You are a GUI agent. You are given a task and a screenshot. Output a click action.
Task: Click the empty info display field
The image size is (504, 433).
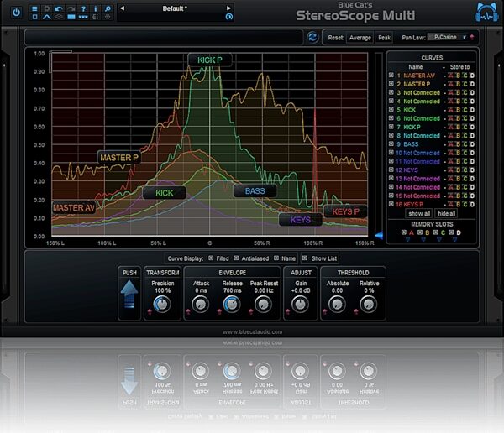point(164,37)
